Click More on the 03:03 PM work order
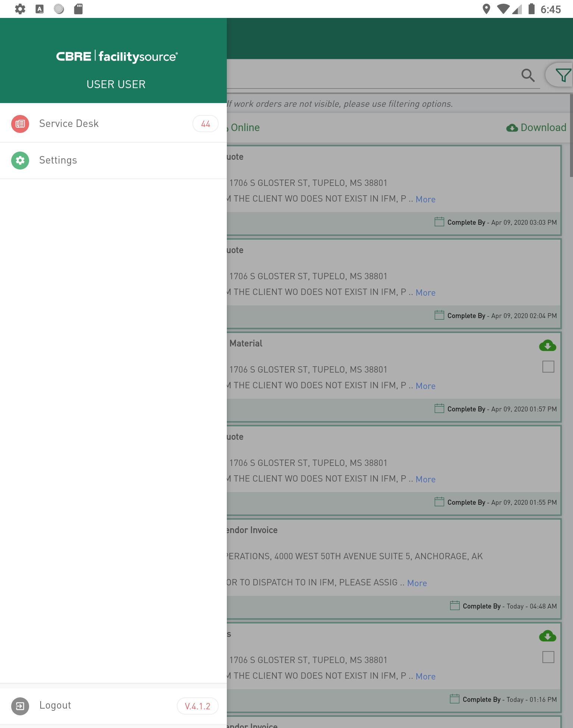This screenshot has width=573, height=728. pyautogui.click(x=426, y=199)
